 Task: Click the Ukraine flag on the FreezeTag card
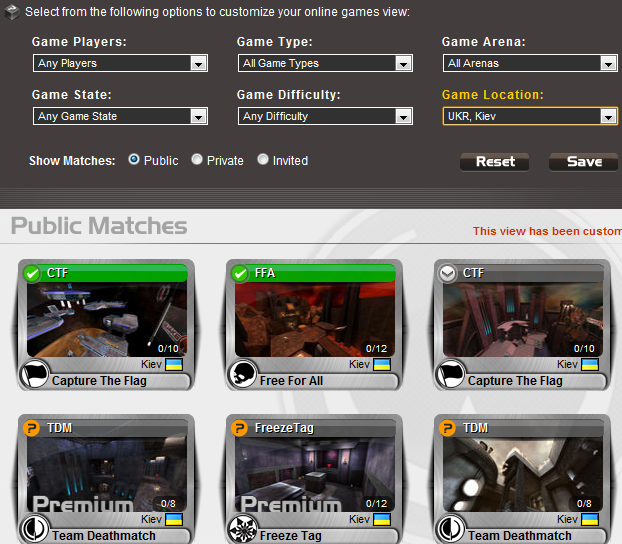[x=382, y=519]
